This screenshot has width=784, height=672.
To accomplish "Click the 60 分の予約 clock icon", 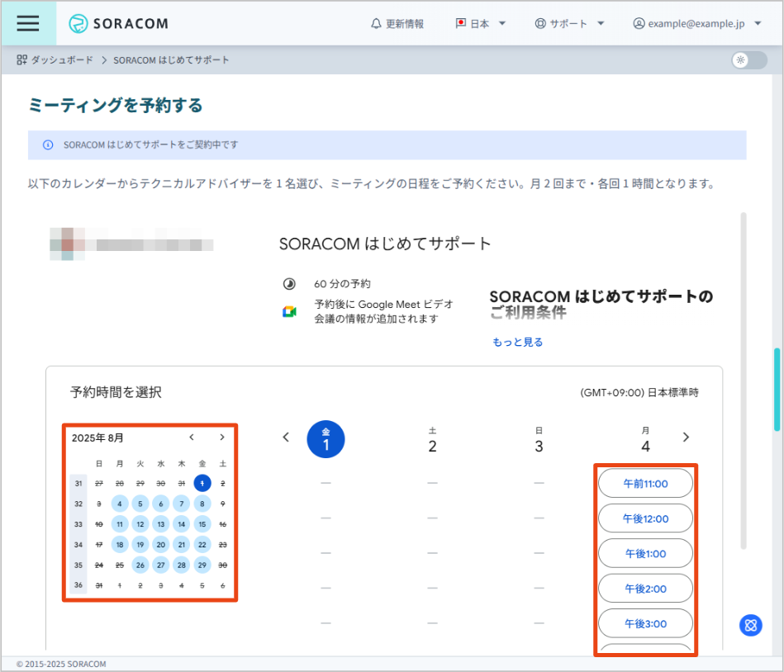I will [x=289, y=284].
